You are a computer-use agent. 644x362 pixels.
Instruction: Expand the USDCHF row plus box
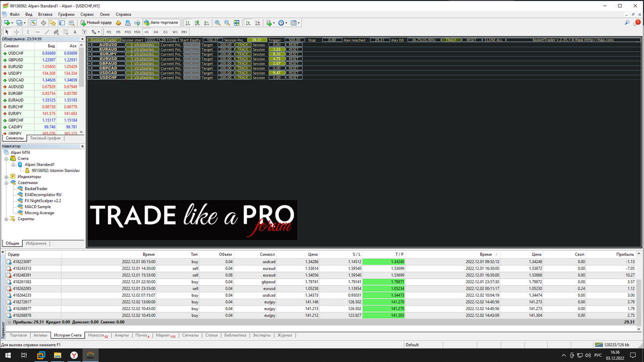click(x=89, y=77)
